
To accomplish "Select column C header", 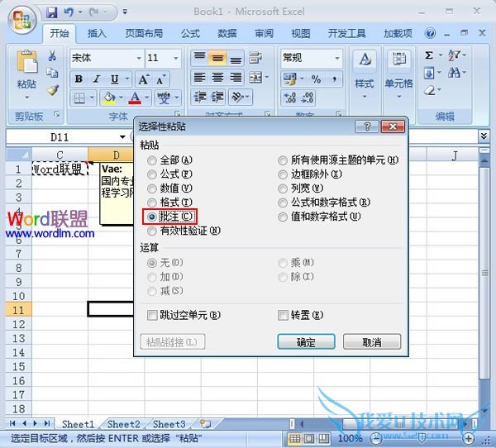I will (60, 155).
